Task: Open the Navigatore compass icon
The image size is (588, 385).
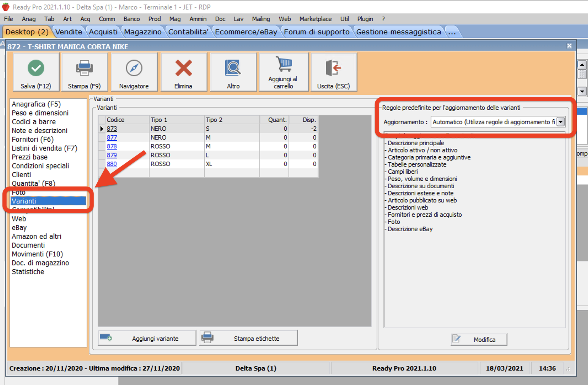Action: [x=134, y=68]
